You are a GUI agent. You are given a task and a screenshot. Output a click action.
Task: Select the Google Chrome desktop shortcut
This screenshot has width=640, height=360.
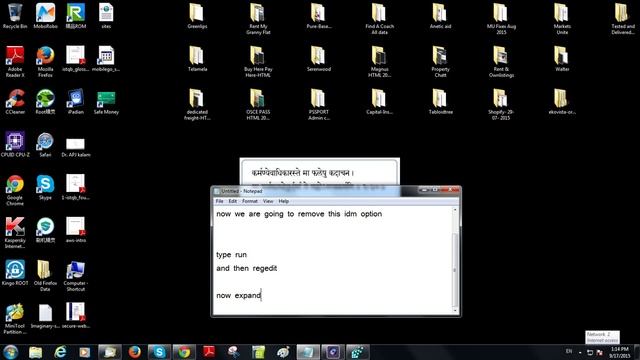point(15,190)
